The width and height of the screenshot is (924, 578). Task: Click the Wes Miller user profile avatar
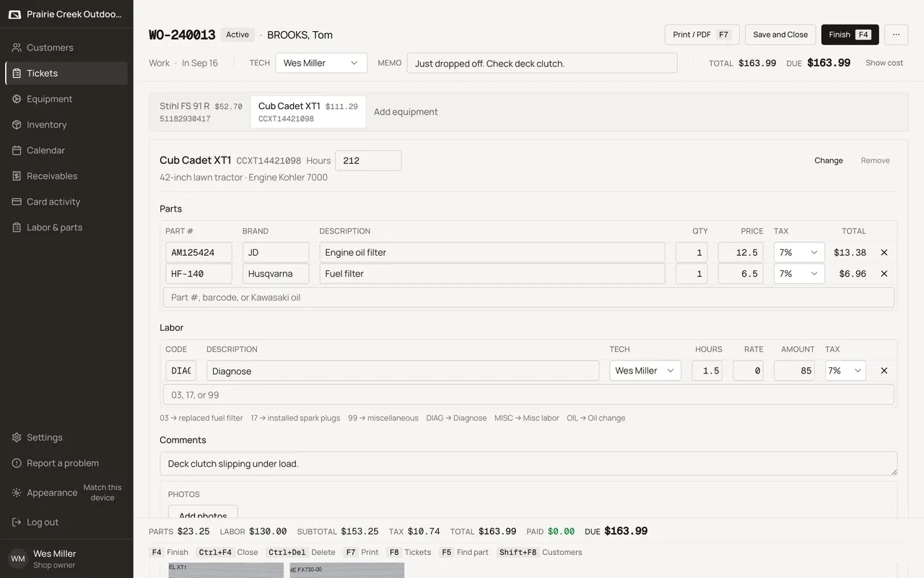pos(18,558)
